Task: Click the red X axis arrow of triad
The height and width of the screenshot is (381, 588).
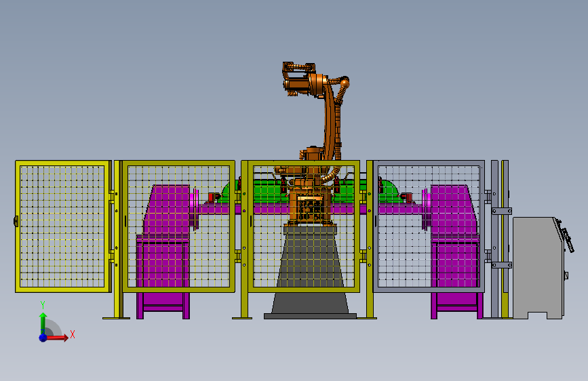Action: [x=56, y=338]
